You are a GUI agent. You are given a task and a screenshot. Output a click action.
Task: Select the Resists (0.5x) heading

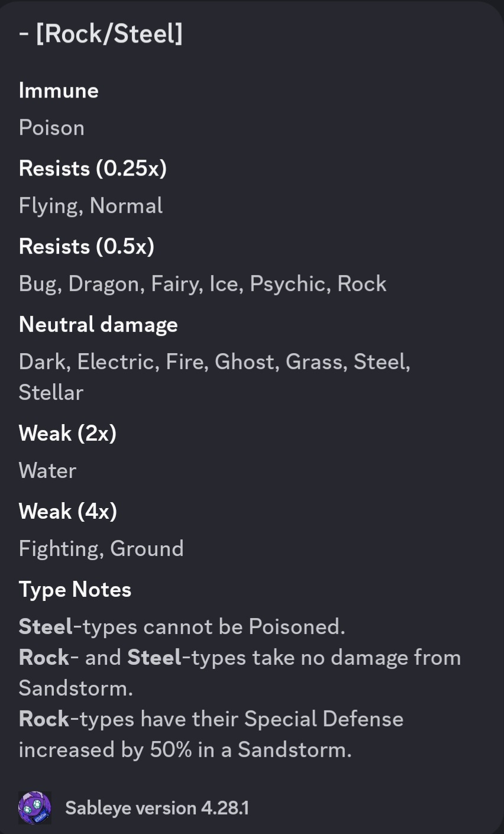click(86, 247)
